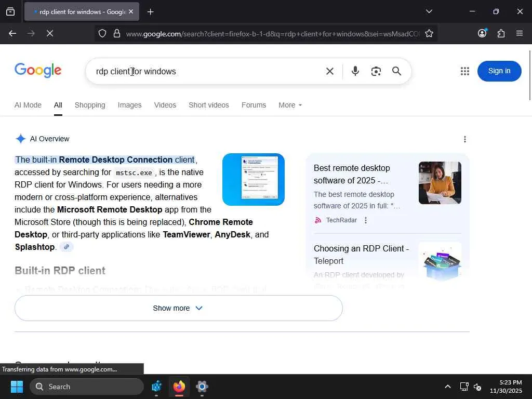This screenshot has width=532, height=399.
Task: Click the taskbar Search box
Action: (87, 387)
